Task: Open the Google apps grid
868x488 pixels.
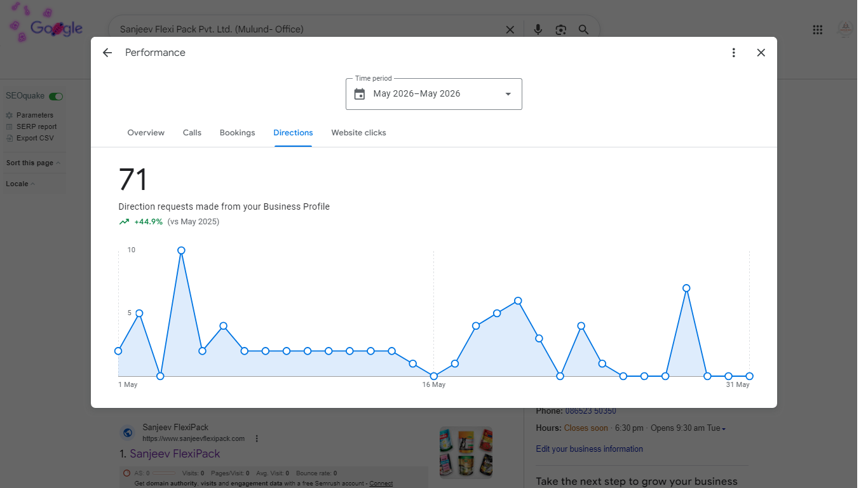Action: pos(818,30)
